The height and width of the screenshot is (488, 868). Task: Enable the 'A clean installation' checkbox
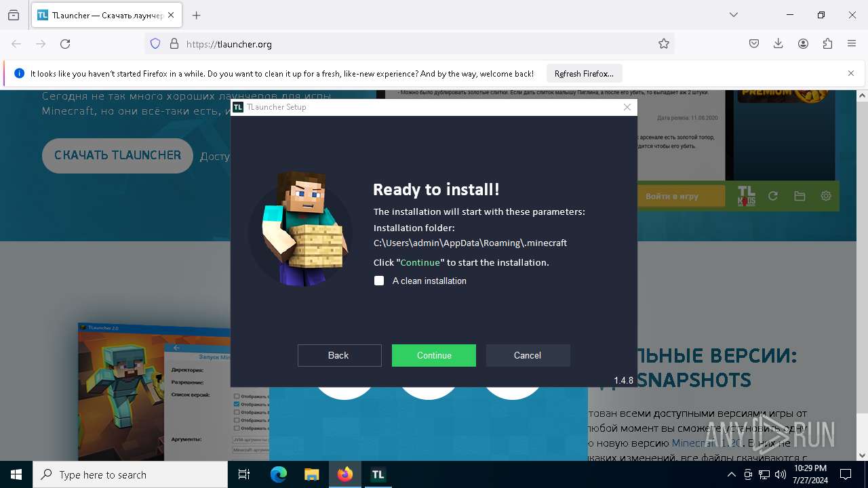379,281
